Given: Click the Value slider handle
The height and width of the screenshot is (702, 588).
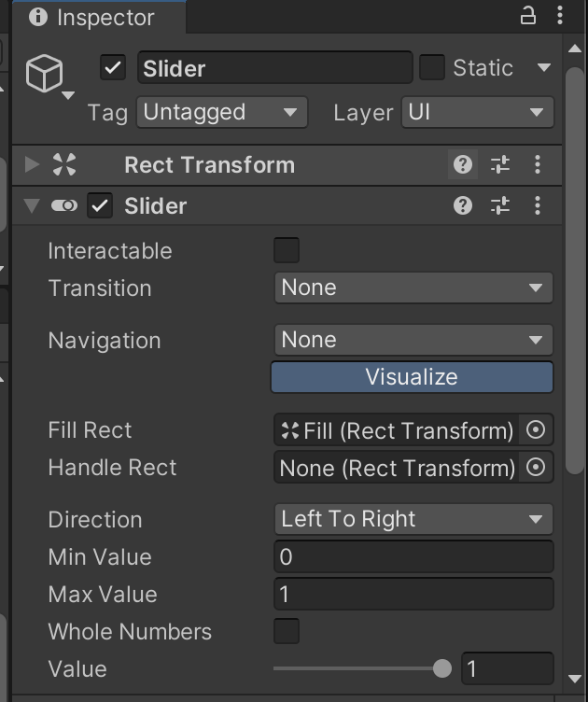Looking at the screenshot, I should pos(442,668).
